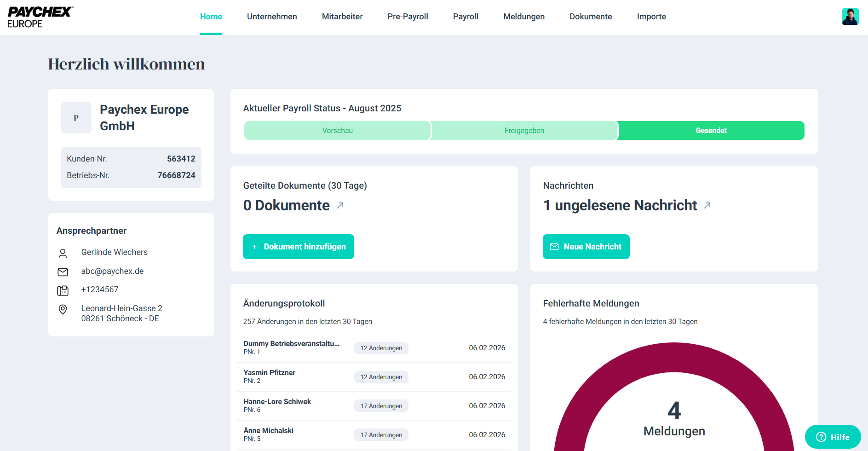This screenshot has width=868, height=451.
Task: Open the user profile avatar
Action: point(850,17)
